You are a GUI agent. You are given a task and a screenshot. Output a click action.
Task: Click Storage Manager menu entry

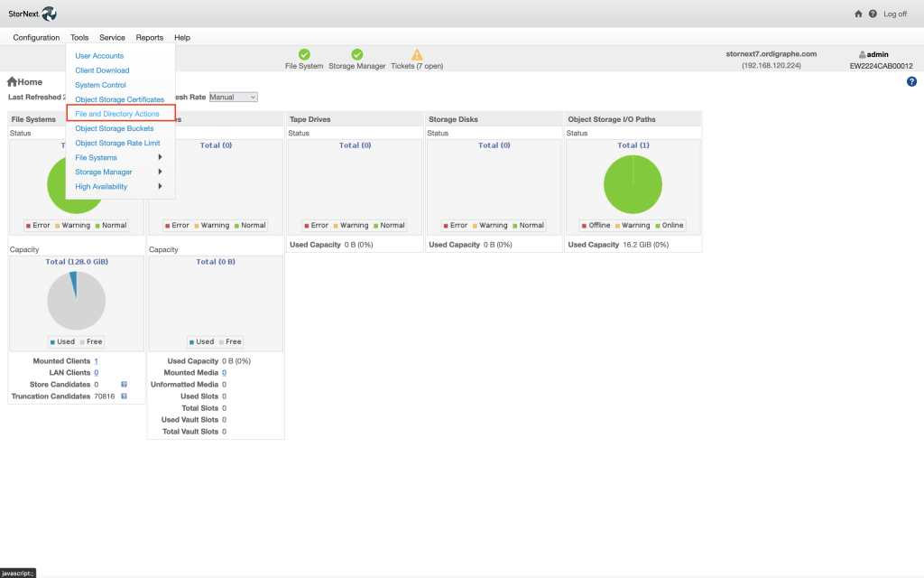coord(104,172)
